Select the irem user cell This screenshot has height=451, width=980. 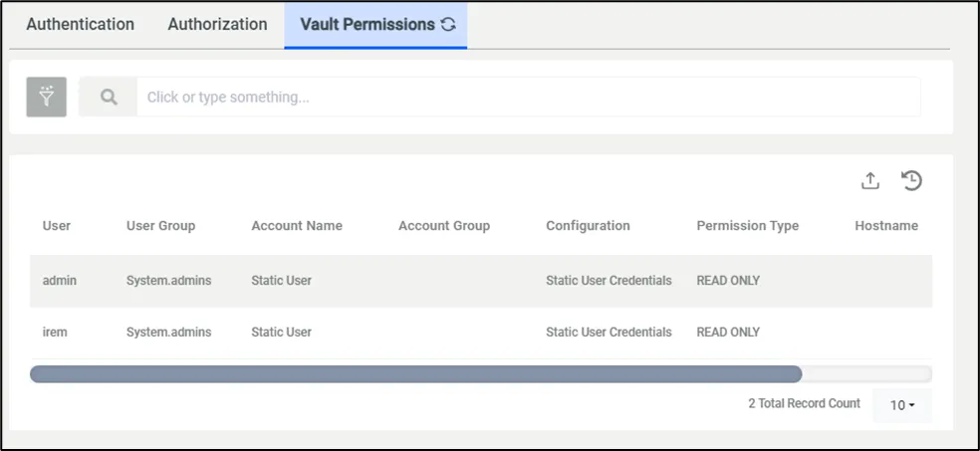(55, 333)
